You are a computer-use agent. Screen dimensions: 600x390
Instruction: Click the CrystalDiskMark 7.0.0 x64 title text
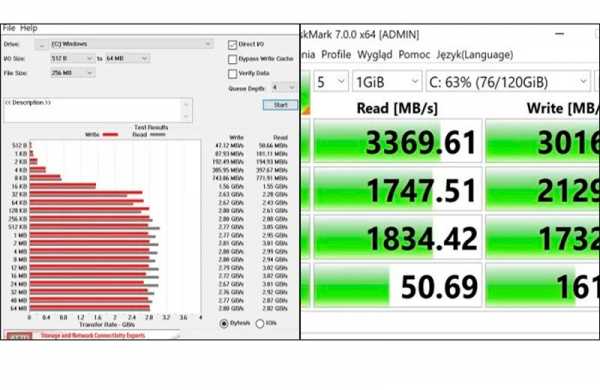(360, 35)
